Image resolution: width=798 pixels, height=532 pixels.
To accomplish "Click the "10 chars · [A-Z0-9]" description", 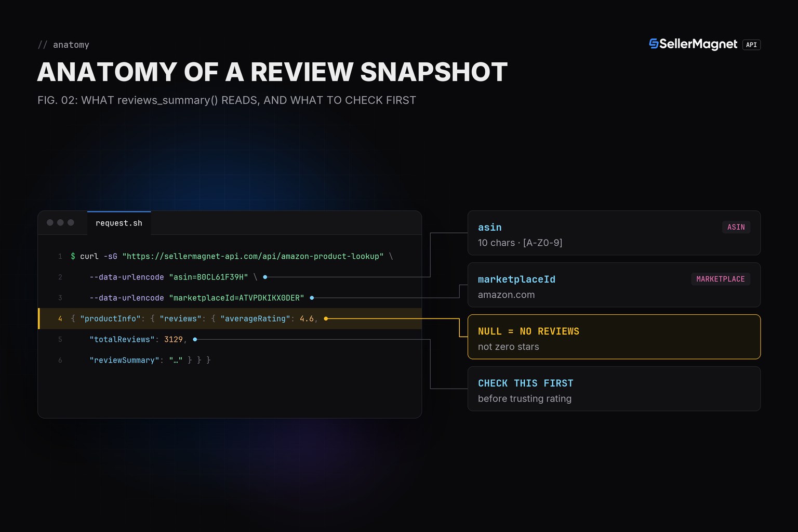I will pos(520,243).
